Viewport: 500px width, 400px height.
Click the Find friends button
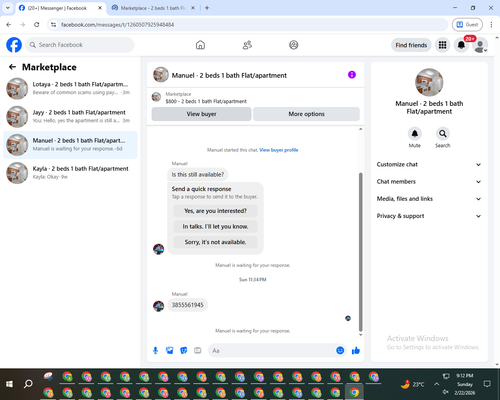[x=411, y=45]
